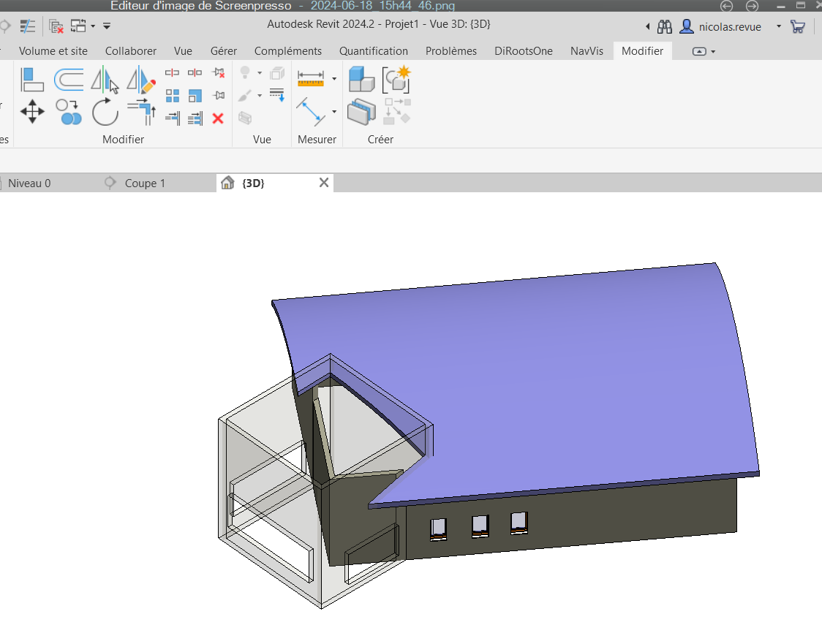822x644 pixels.
Task: Open the Coupe 1 view tab
Action: coord(145,183)
